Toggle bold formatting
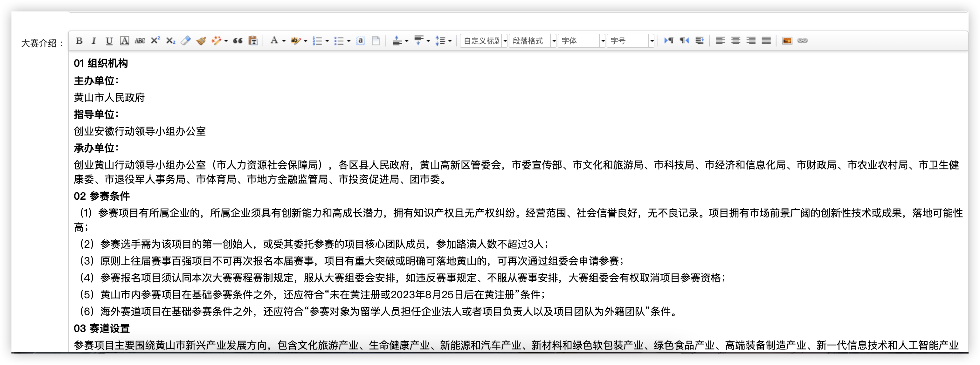 (x=79, y=41)
